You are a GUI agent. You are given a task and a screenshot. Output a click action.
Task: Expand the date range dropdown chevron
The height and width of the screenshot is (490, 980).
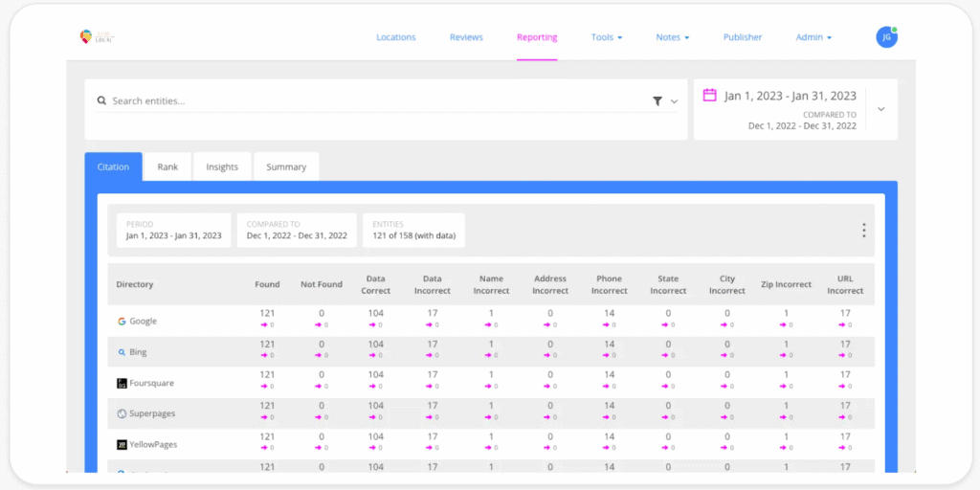880,109
